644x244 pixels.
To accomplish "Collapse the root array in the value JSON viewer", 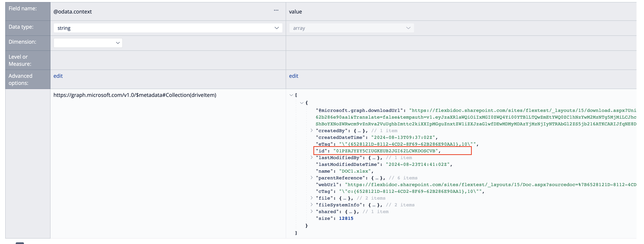I will 291,95.
